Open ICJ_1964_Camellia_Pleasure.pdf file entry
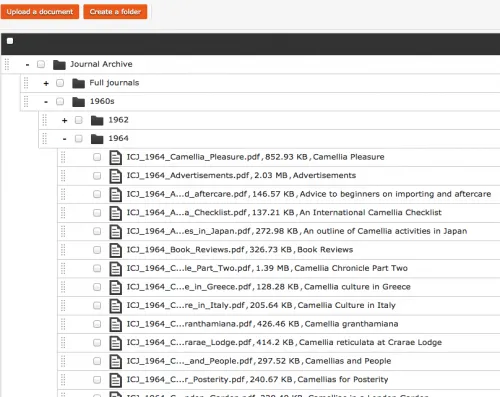The height and width of the screenshot is (397, 500). (255, 157)
